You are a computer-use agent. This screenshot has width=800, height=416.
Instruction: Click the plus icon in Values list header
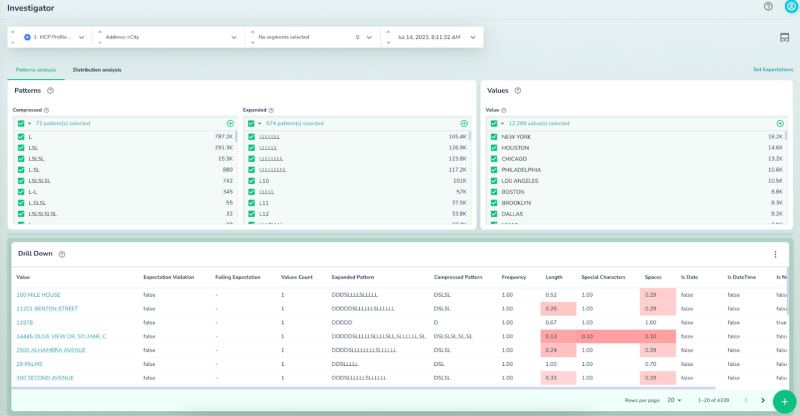pos(780,123)
